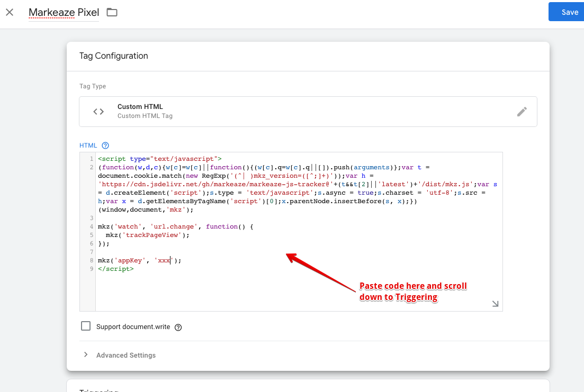Click the pencil icon to edit tag type
The width and height of the screenshot is (584, 392).
click(x=522, y=111)
